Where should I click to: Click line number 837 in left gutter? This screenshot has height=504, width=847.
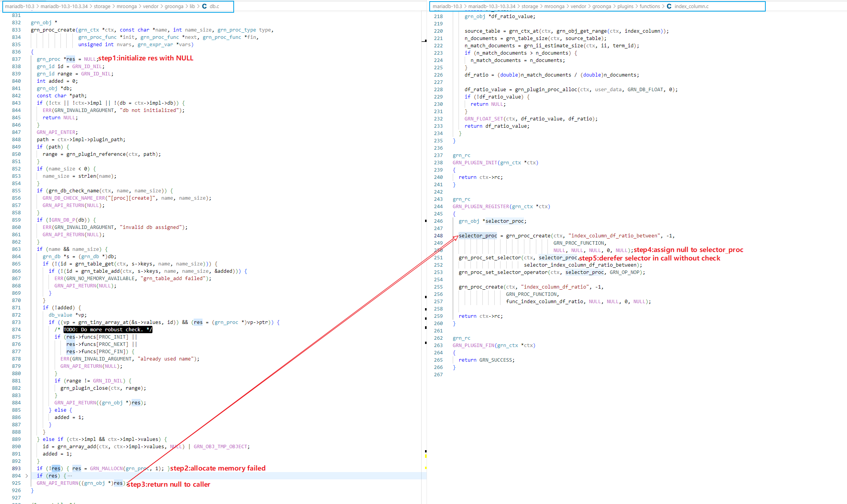[x=16, y=59]
